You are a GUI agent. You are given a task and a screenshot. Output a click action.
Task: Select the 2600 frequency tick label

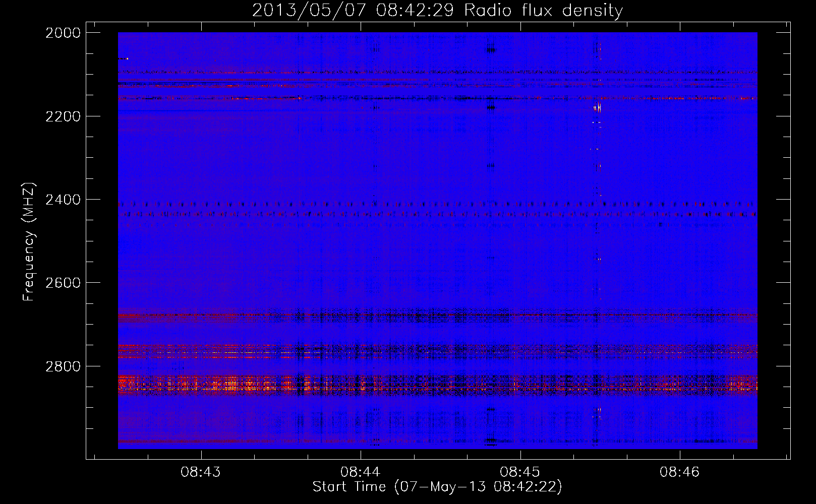coord(63,283)
